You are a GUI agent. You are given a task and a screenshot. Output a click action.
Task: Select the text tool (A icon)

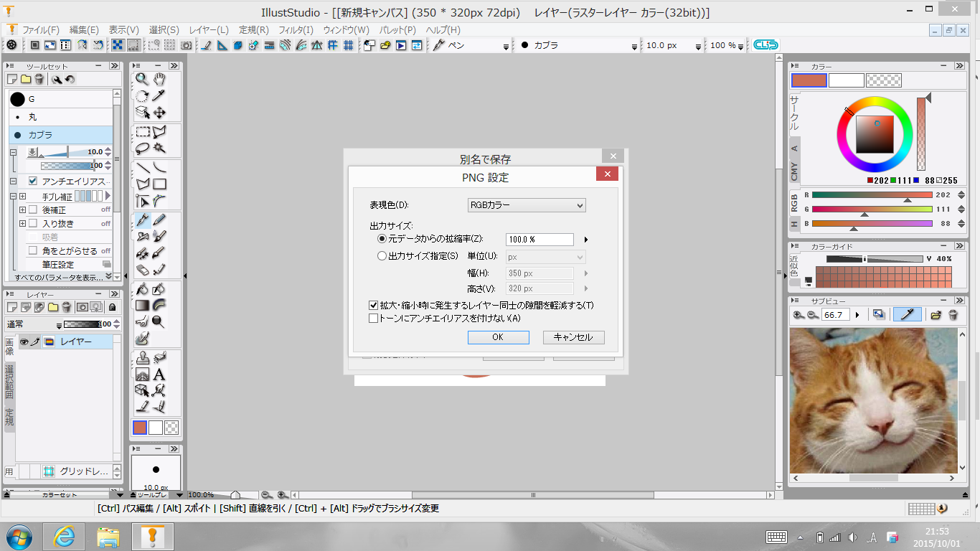pyautogui.click(x=159, y=374)
